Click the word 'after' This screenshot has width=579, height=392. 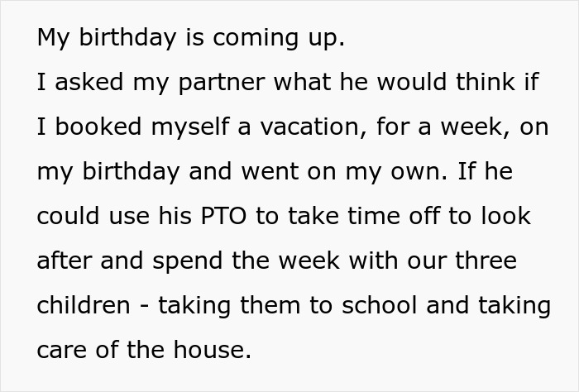tap(63, 261)
